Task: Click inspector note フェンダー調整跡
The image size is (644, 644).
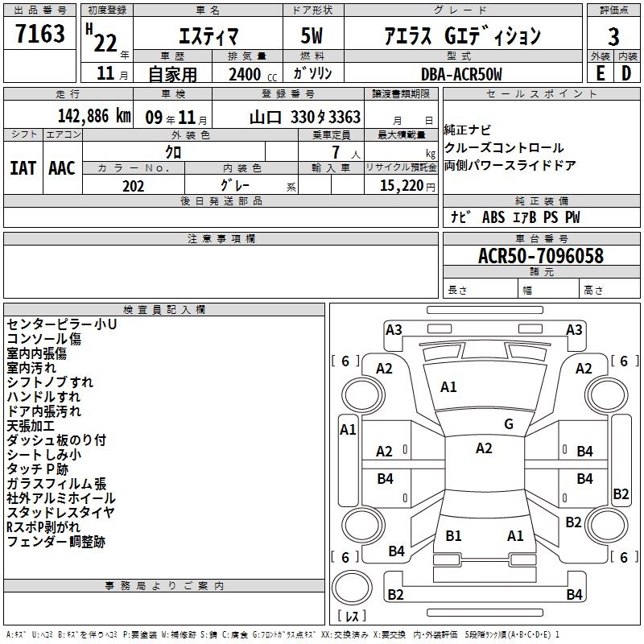Action: (x=56, y=542)
